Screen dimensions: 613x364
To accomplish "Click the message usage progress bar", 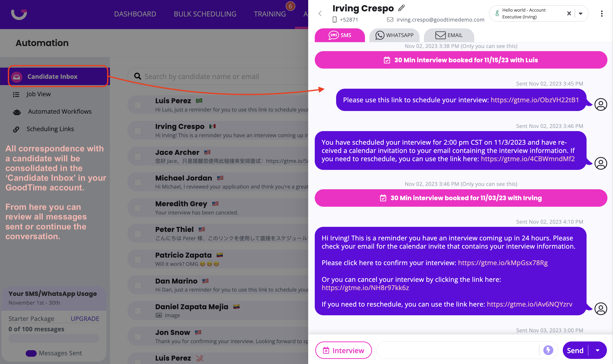I will click(x=54, y=339).
